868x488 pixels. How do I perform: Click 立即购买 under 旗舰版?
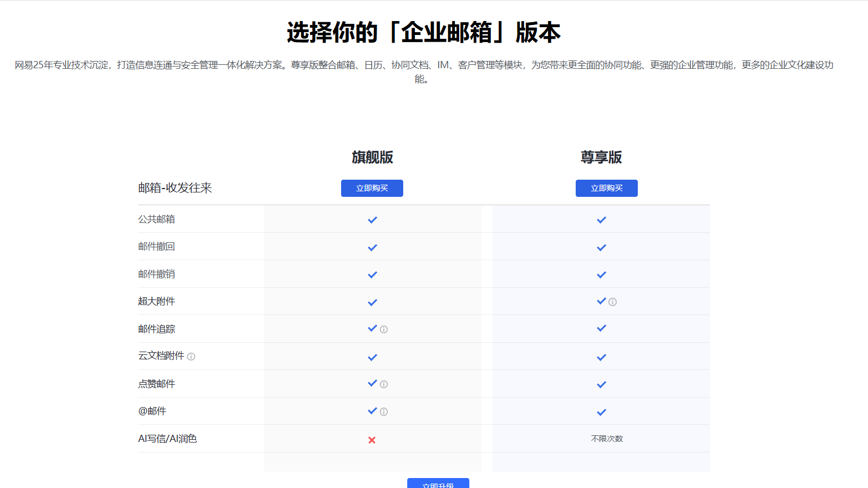coord(372,188)
